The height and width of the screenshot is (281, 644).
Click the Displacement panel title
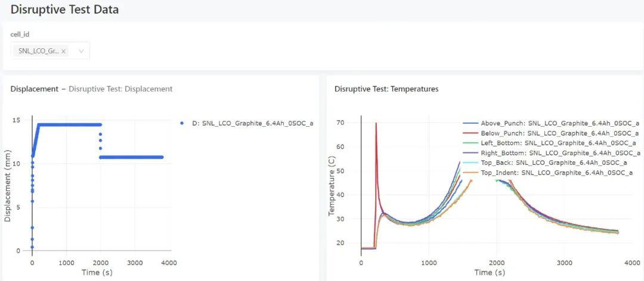click(x=35, y=89)
